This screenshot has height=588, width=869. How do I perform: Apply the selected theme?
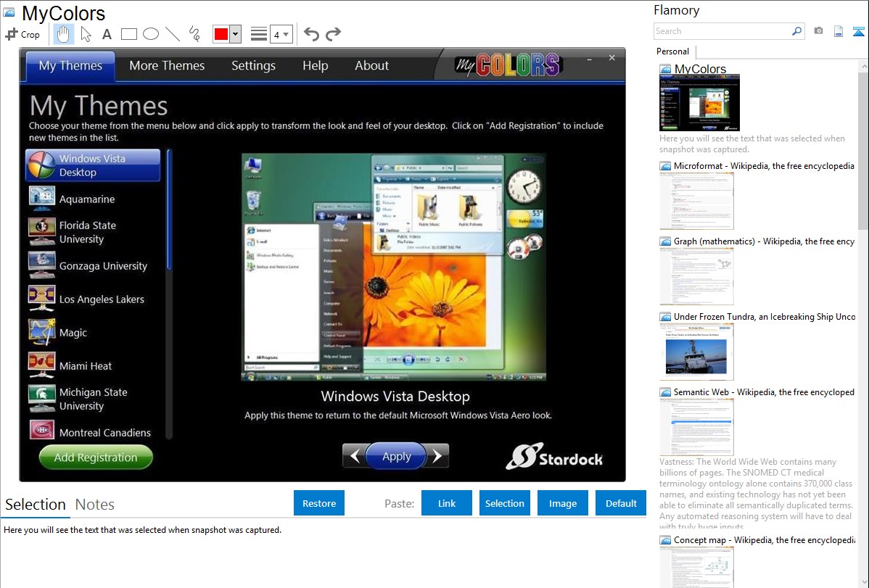click(x=396, y=456)
